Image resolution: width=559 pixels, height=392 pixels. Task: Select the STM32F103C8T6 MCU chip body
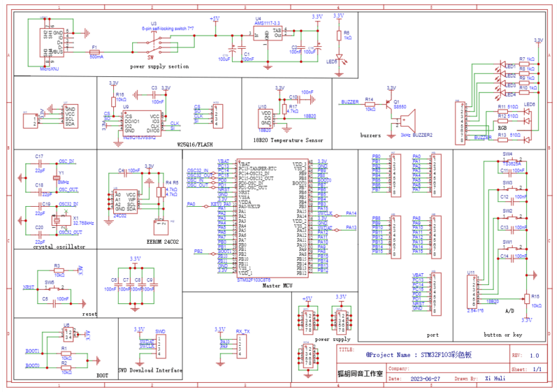[x=273, y=219]
